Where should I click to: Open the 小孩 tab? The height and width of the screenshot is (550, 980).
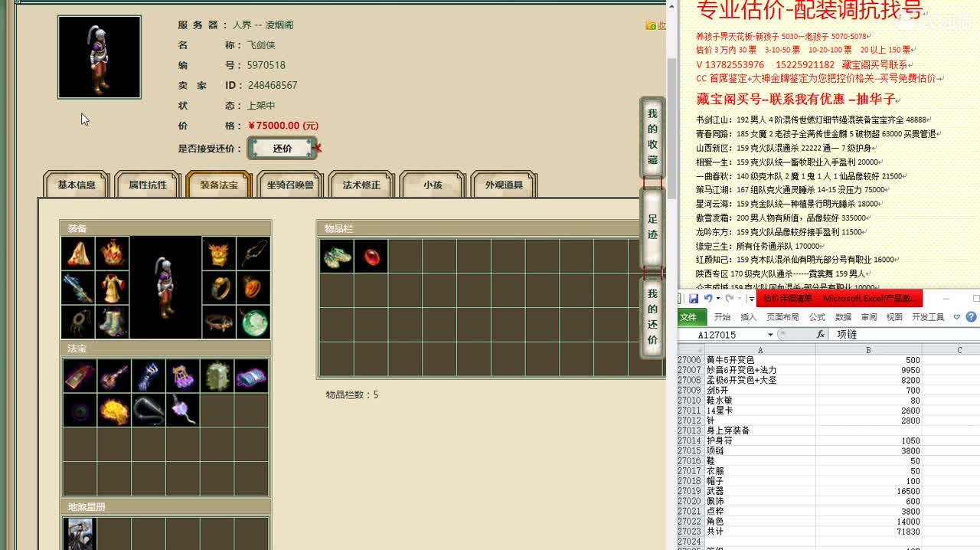[433, 185]
